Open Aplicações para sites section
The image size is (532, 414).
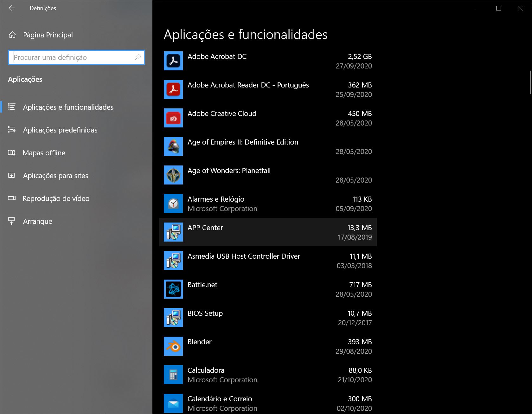[76, 176]
